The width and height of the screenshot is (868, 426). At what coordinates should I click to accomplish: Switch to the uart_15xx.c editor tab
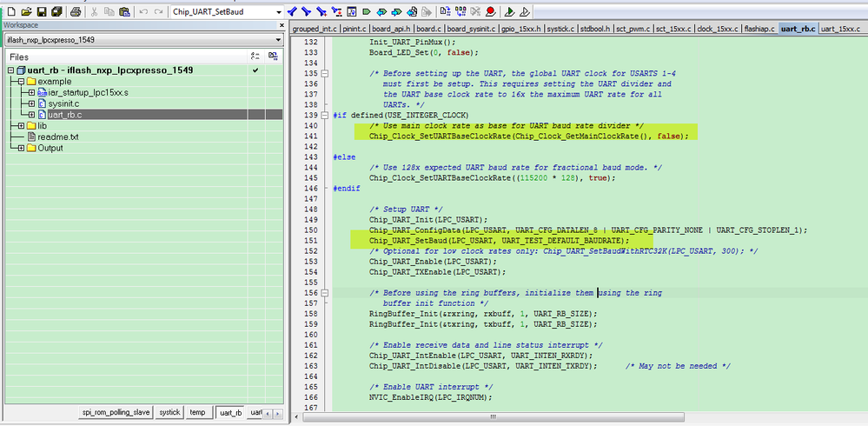[x=840, y=29]
